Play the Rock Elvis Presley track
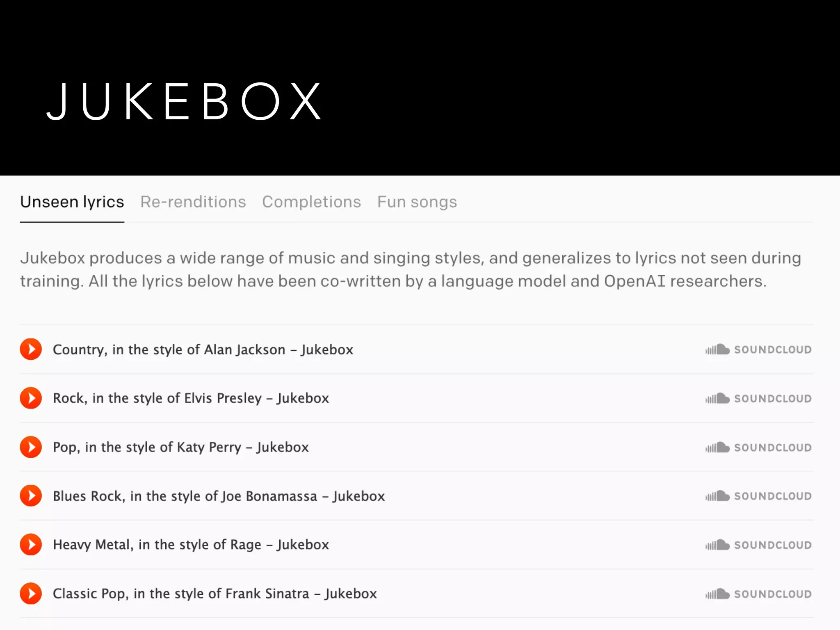 (31, 398)
